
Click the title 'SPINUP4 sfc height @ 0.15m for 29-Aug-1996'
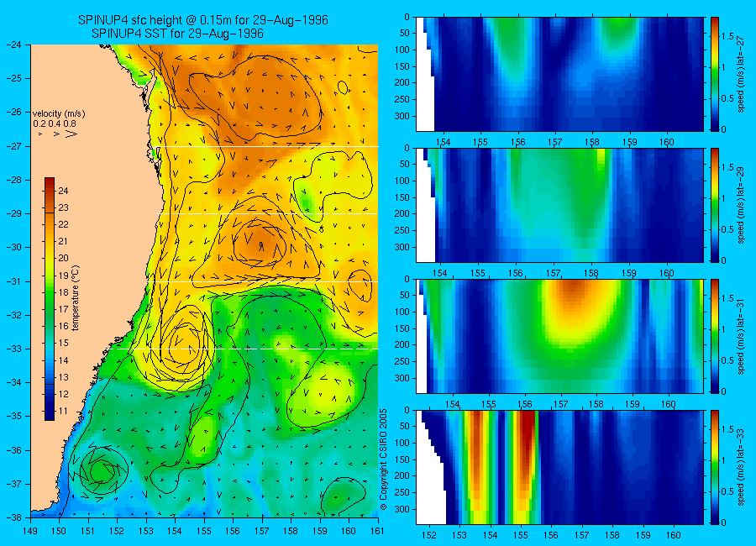(x=203, y=20)
